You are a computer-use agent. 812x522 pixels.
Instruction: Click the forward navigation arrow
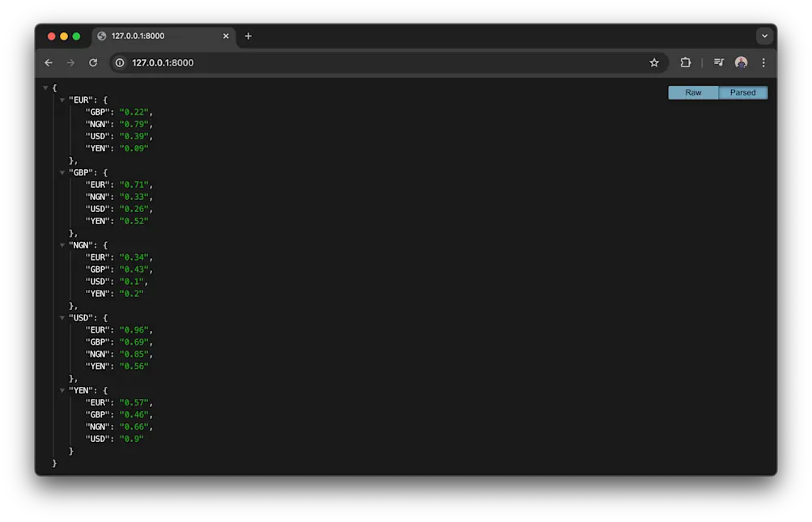70,62
